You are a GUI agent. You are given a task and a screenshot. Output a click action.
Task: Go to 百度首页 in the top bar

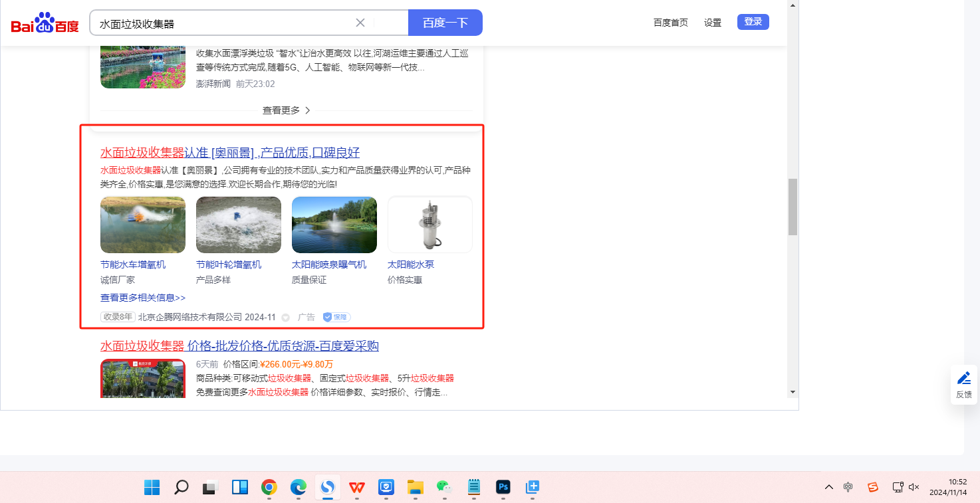click(670, 23)
